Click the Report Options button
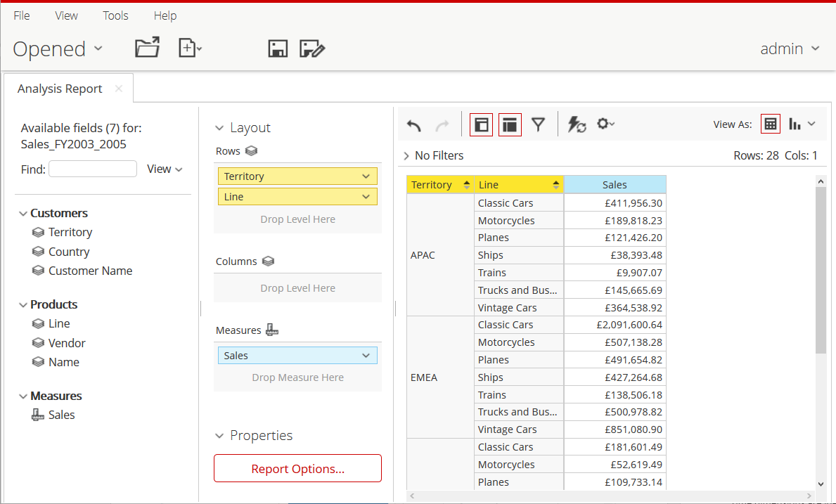The width and height of the screenshot is (836, 504). (297, 469)
